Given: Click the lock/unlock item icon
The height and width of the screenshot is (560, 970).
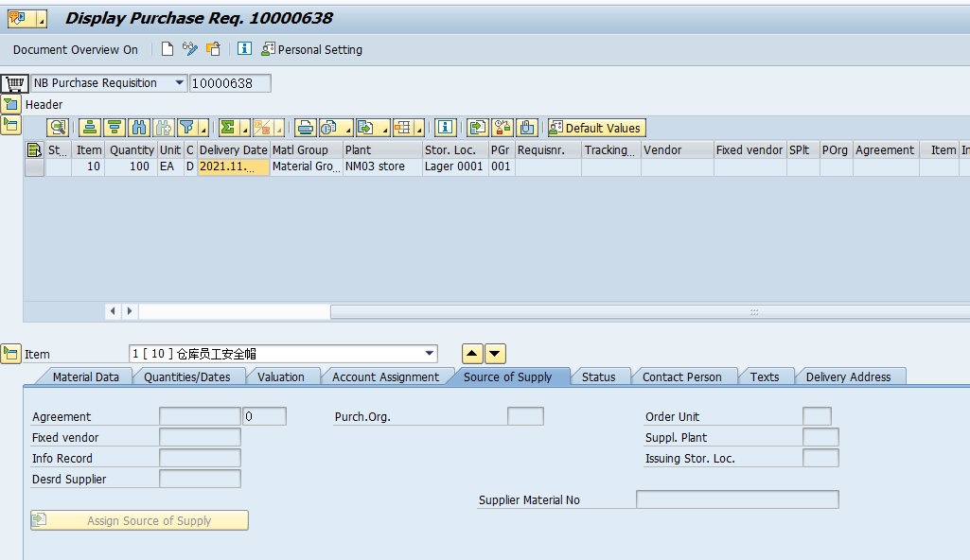Looking at the screenshot, I should pyautogui.click(x=502, y=128).
